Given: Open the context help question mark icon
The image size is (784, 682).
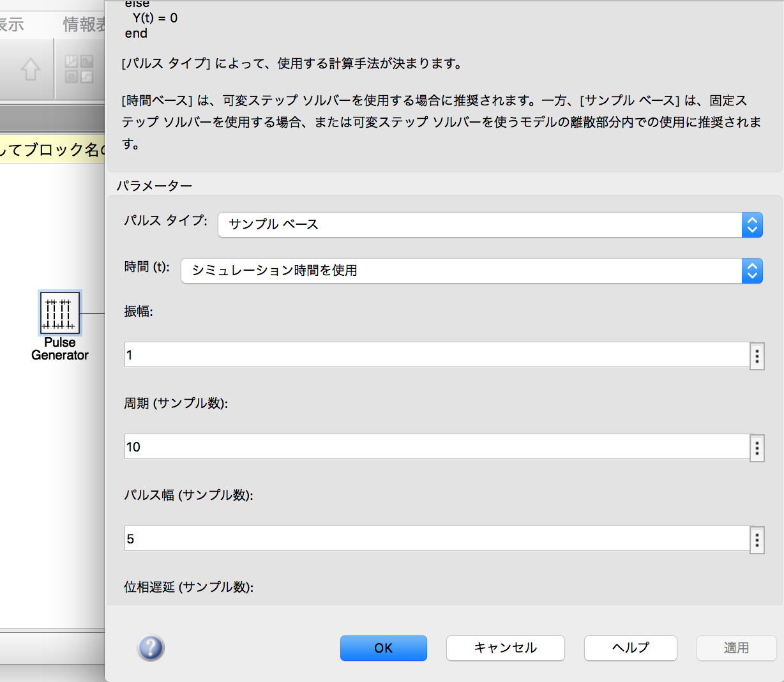Looking at the screenshot, I should (x=151, y=648).
